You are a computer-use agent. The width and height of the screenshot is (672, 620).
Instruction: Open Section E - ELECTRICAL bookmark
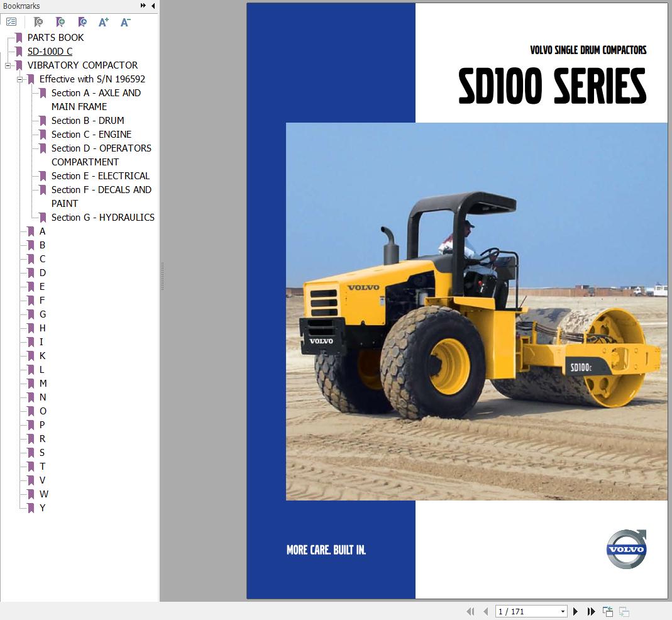pos(101,176)
